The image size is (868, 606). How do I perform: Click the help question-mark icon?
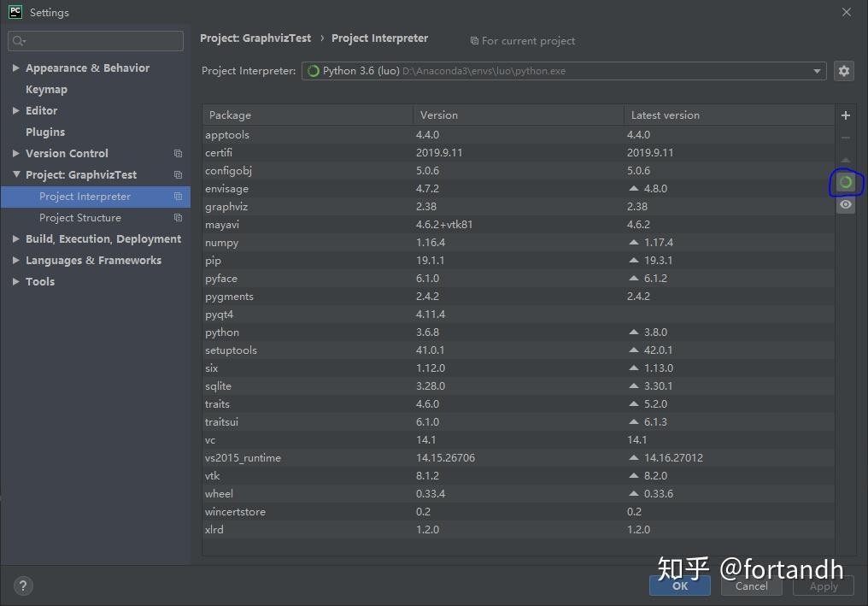22,585
